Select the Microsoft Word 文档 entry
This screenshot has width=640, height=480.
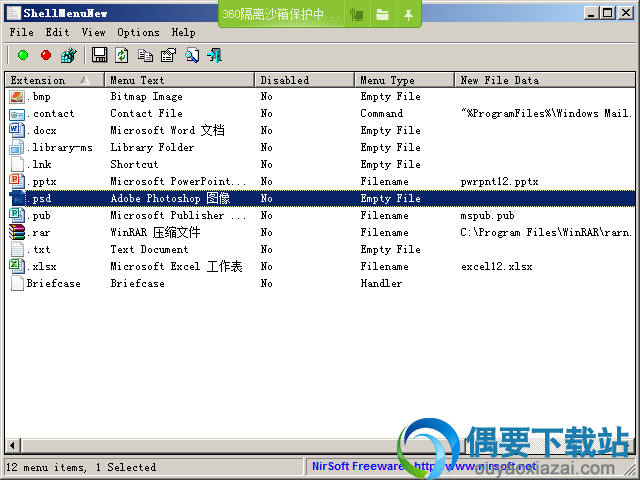(x=167, y=131)
